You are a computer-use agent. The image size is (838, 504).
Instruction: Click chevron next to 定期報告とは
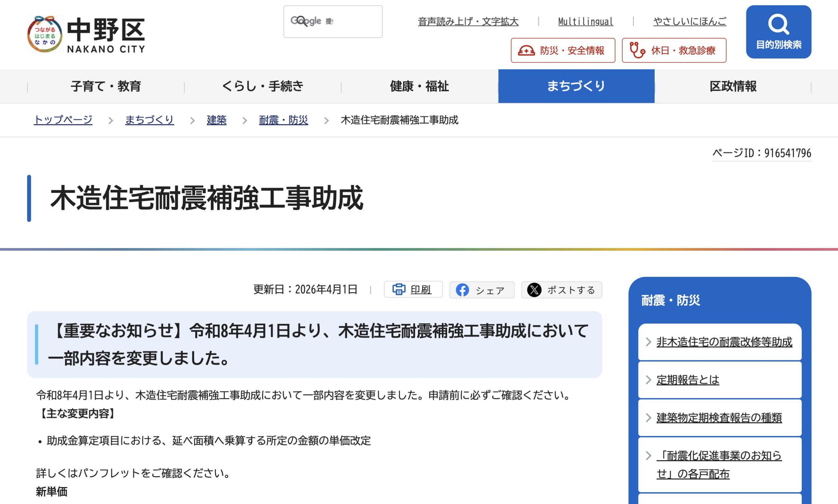coord(648,380)
